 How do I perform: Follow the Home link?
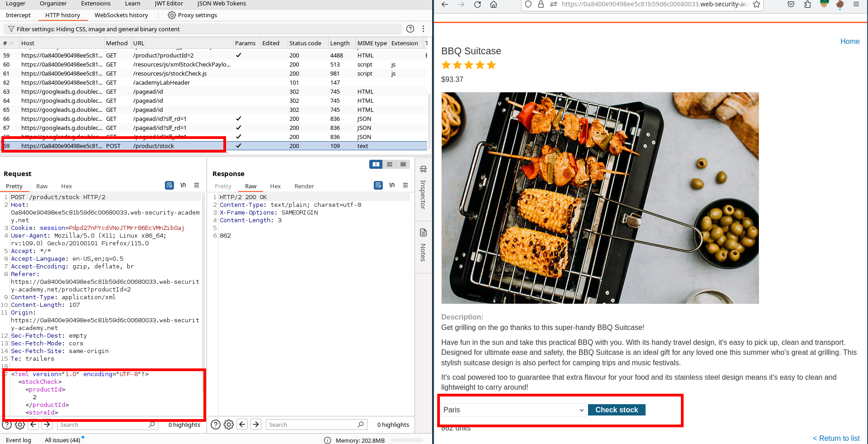click(850, 41)
